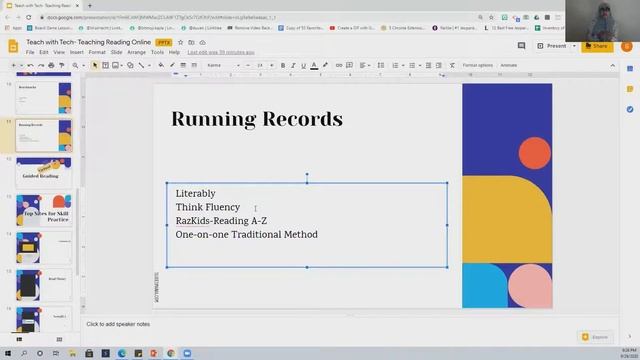Click the Add comment icon in toolbar
Screen dimensions: 640x360
(x=349, y=65)
